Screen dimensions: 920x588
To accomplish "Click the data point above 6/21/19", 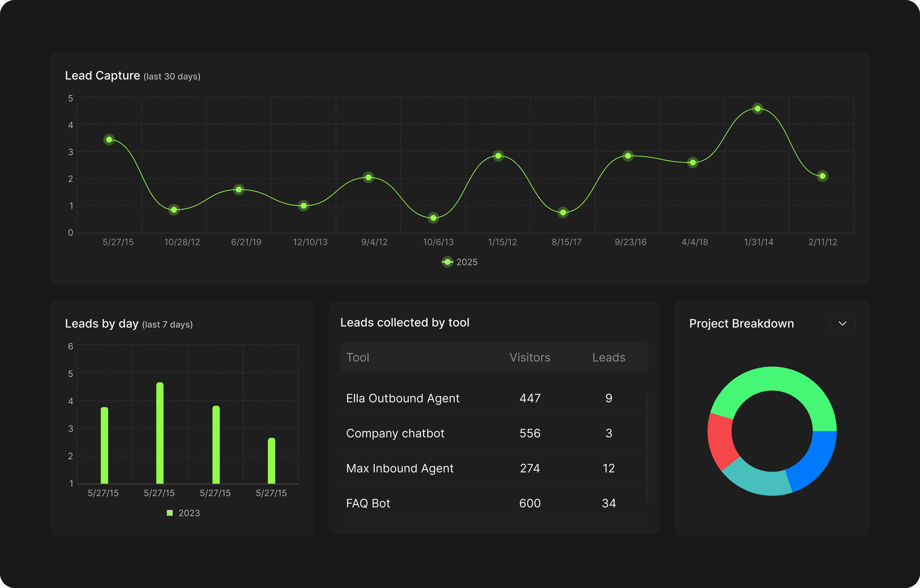I will click(239, 189).
